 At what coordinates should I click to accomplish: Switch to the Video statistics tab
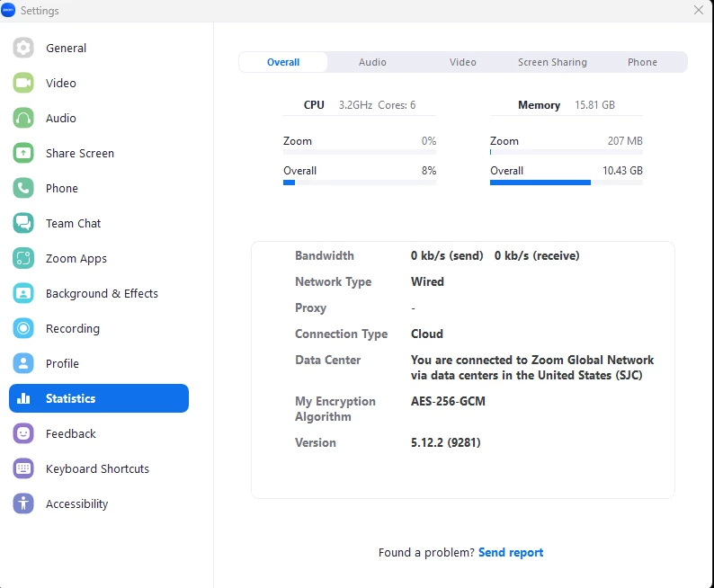tap(462, 62)
